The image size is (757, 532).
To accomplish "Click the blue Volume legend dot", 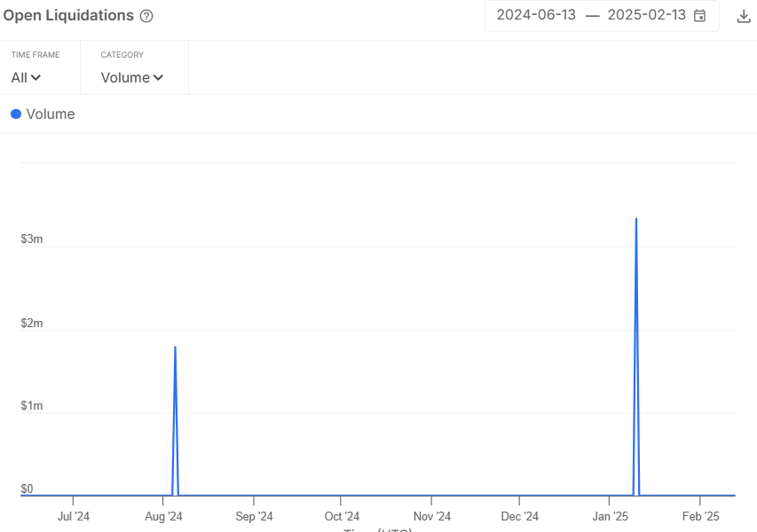I will point(16,113).
